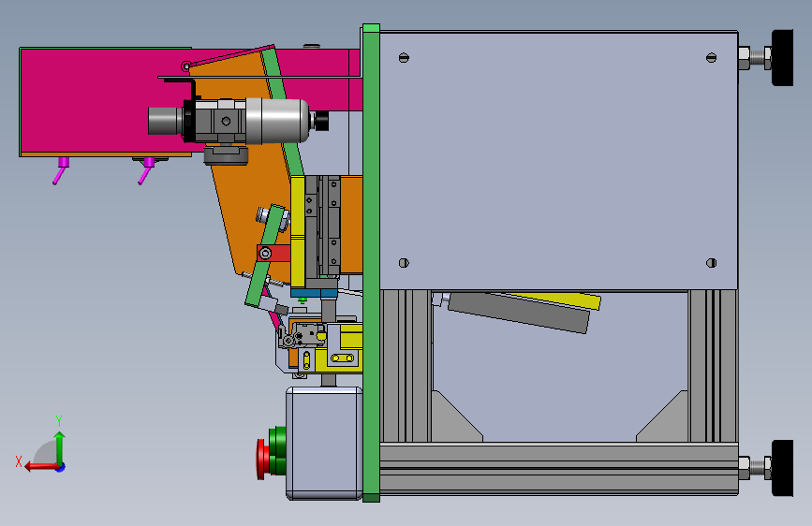
Task: Click the X label of the coordinate triad
Action: point(19,461)
